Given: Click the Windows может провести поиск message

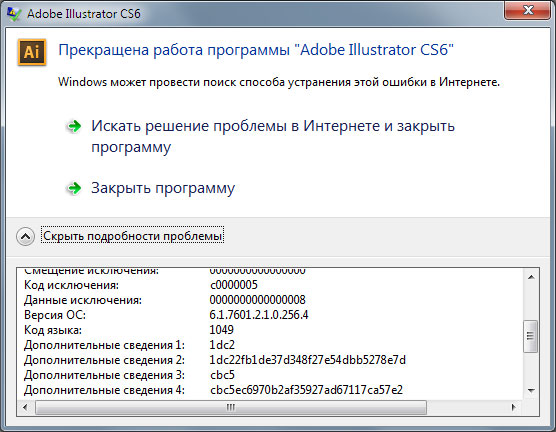Looking at the screenshot, I should [x=279, y=82].
